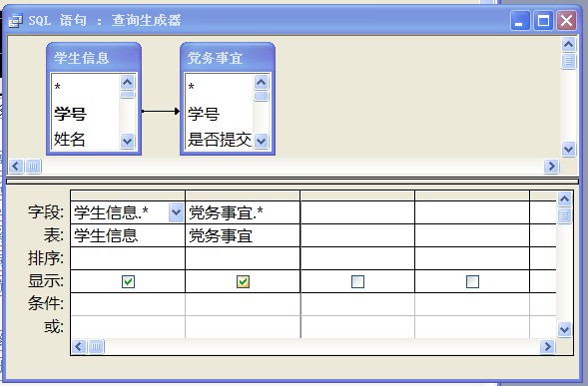Viewport: 588px width, 386px height.
Task: Select the 学生信息 column selector bar in grid
Action: pos(128,195)
